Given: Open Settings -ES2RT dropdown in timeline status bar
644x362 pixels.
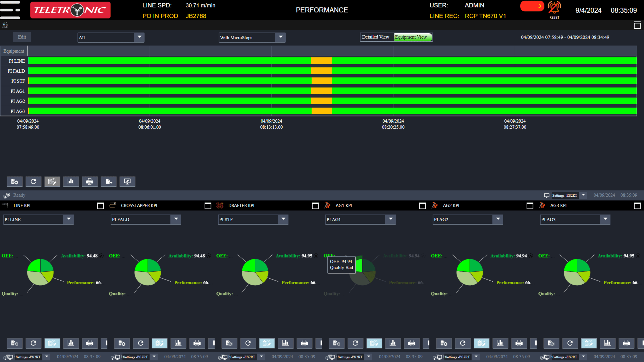Looking at the screenshot, I should pyautogui.click(x=583, y=195).
